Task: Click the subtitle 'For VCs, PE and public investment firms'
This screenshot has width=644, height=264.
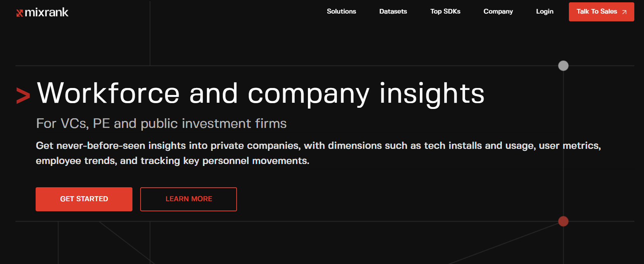Action: pyautogui.click(x=161, y=123)
